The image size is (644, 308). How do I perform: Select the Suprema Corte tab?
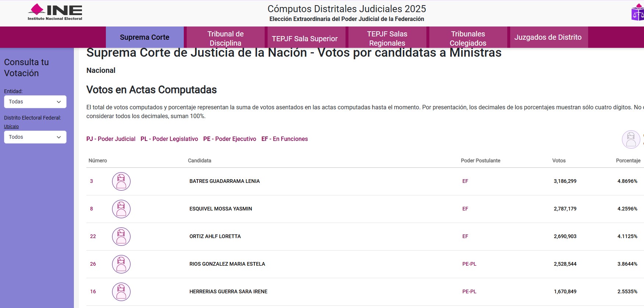coord(144,37)
